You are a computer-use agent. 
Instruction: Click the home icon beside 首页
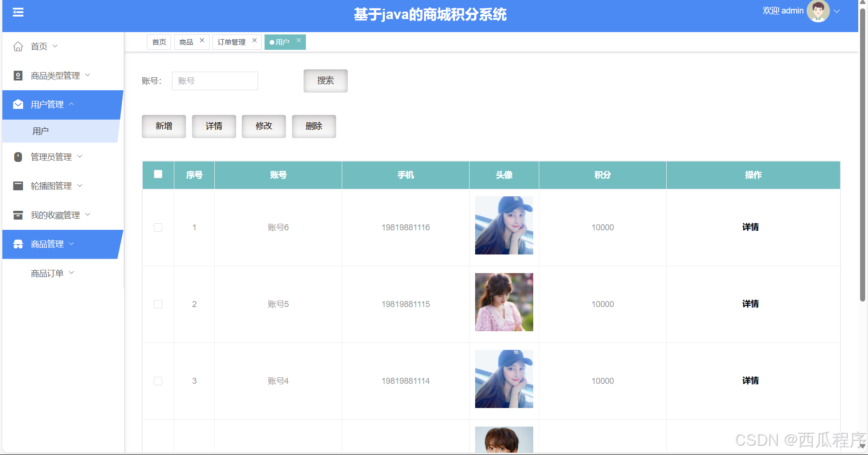[x=18, y=47]
